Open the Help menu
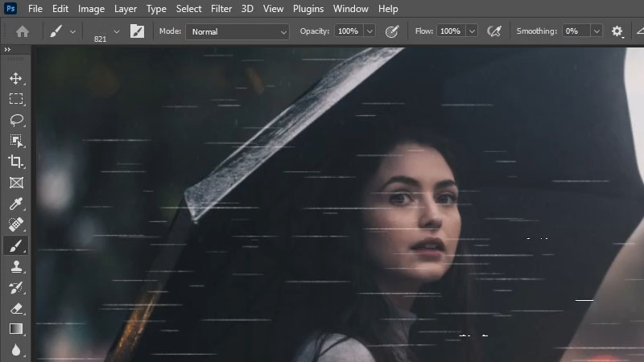 pos(388,9)
